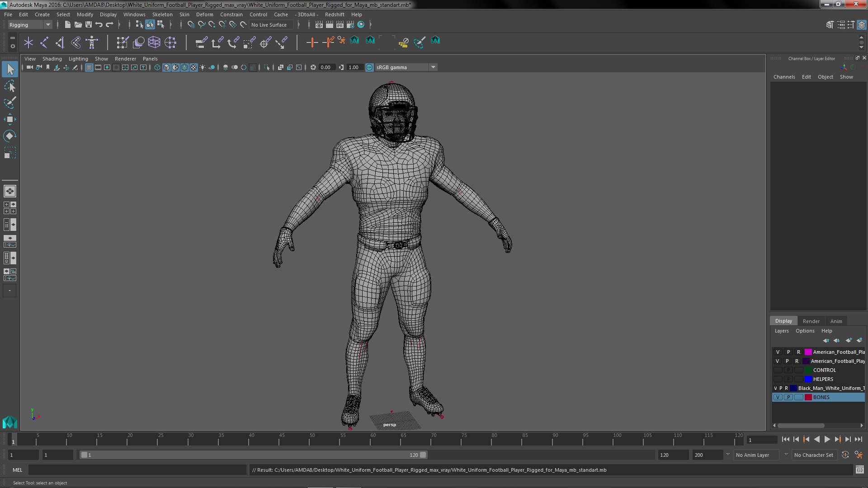Create a new empty layer icon
Screen dimensions: 868x488
click(849, 340)
